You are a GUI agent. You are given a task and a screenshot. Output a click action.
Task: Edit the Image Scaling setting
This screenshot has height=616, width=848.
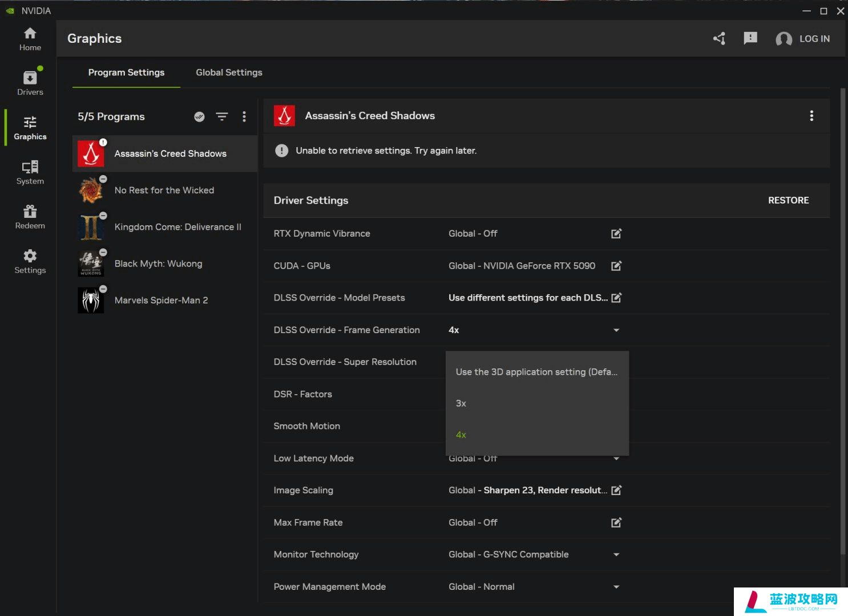point(616,490)
